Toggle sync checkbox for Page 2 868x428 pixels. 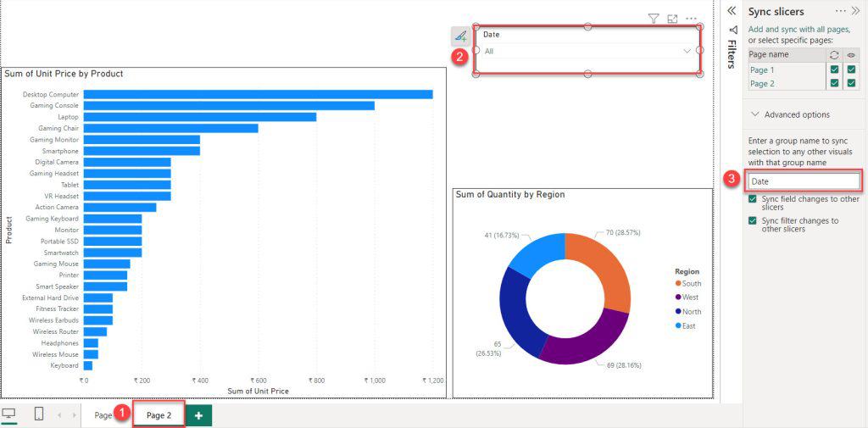pos(835,83)
